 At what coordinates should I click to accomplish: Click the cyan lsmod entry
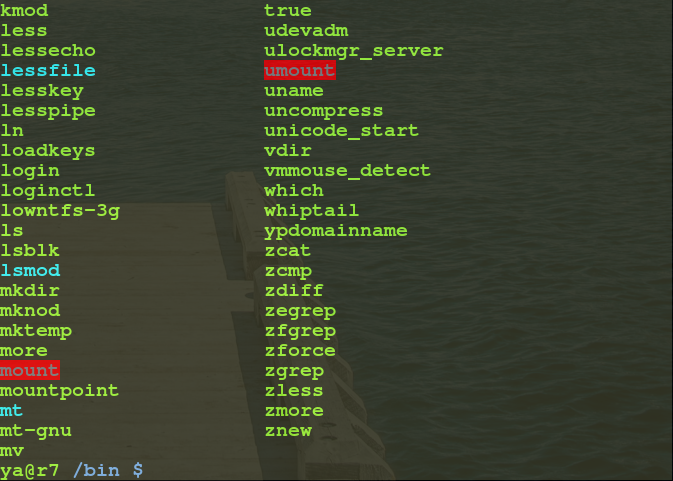coord(29,271)
